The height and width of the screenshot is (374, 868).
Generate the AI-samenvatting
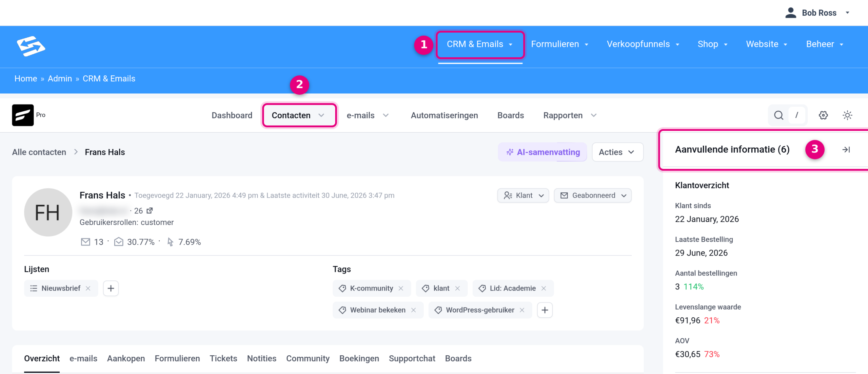click(542, 152)
